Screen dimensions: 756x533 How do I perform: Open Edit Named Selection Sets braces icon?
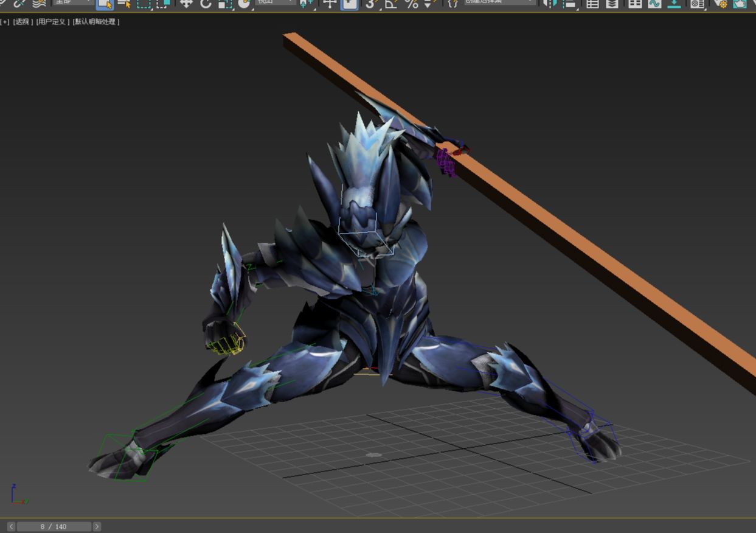(453, 3)
